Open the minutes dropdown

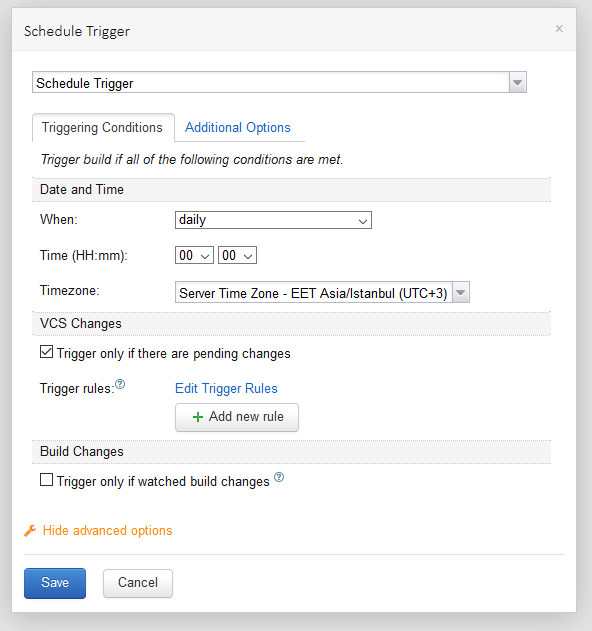[x=237, y=255]
